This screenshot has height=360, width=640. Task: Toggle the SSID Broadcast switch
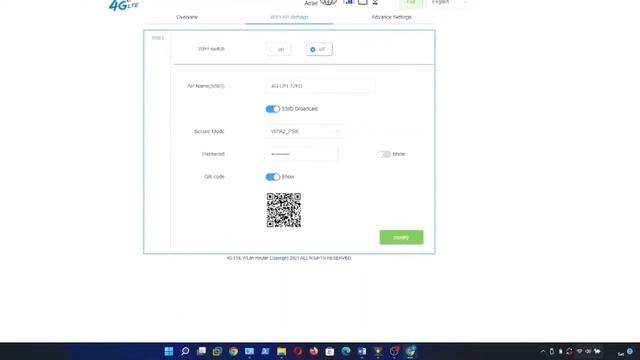point(273,109)
